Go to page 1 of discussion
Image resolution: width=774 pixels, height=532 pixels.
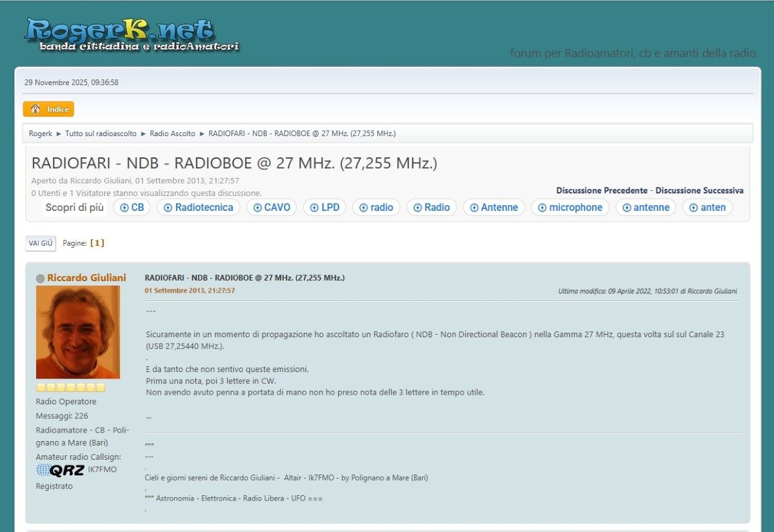point(97,243)
